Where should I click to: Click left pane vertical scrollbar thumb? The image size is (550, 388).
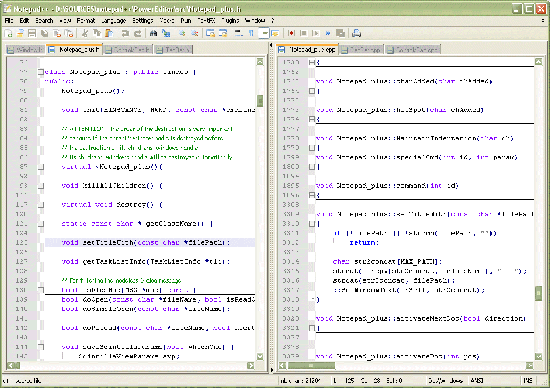(x=260, y=101)
